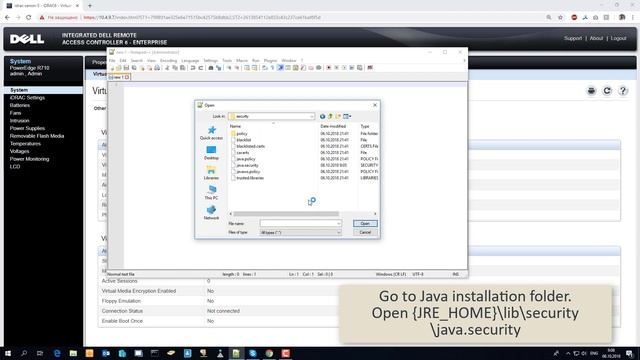Screen dimensions: 640x360
Task: Click the Undo icon in Notepad++ toolbar
Action: [193, 68]
